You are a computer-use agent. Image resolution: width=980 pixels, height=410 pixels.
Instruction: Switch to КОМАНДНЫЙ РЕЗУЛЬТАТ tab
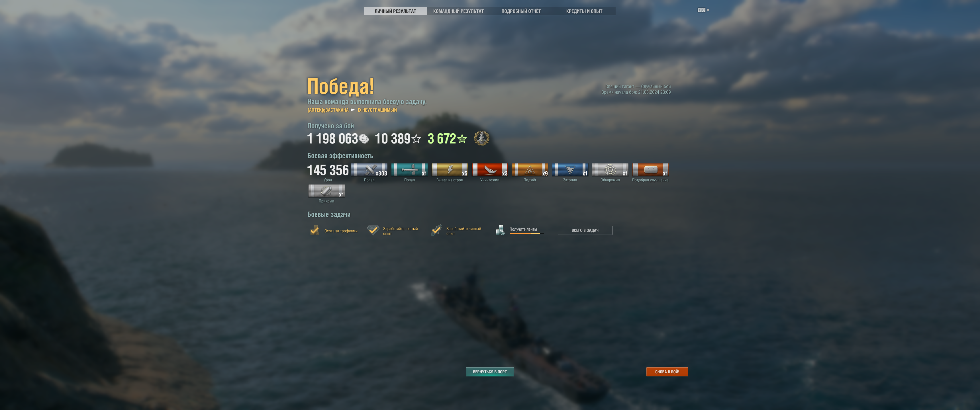(x=458, y=11)
